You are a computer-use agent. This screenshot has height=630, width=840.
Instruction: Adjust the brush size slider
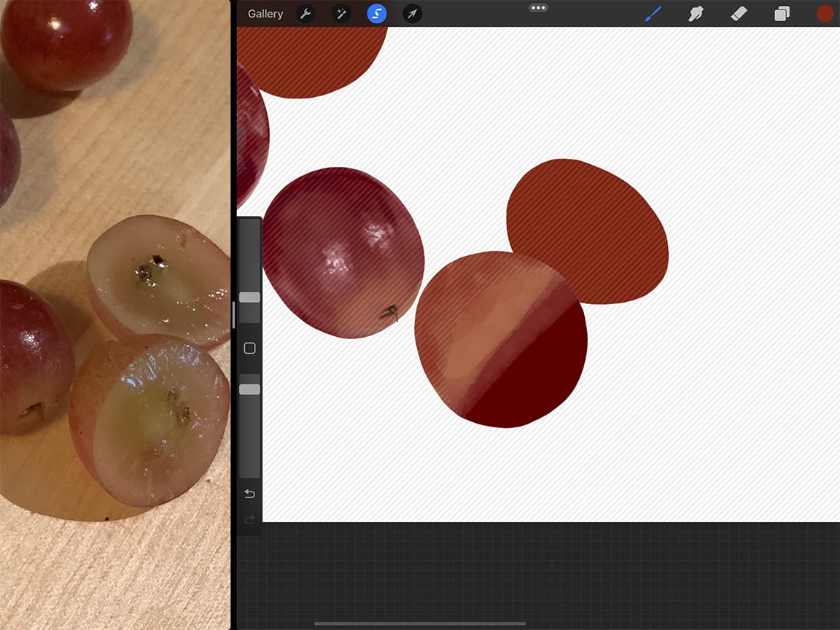(249, 297)
